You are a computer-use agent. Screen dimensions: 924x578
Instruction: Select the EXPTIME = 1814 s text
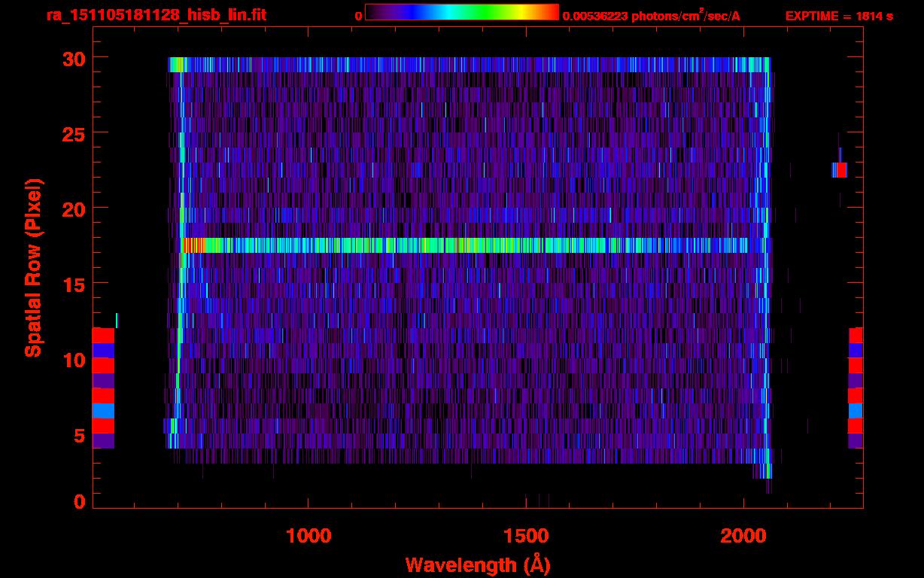tap(839, 16)
